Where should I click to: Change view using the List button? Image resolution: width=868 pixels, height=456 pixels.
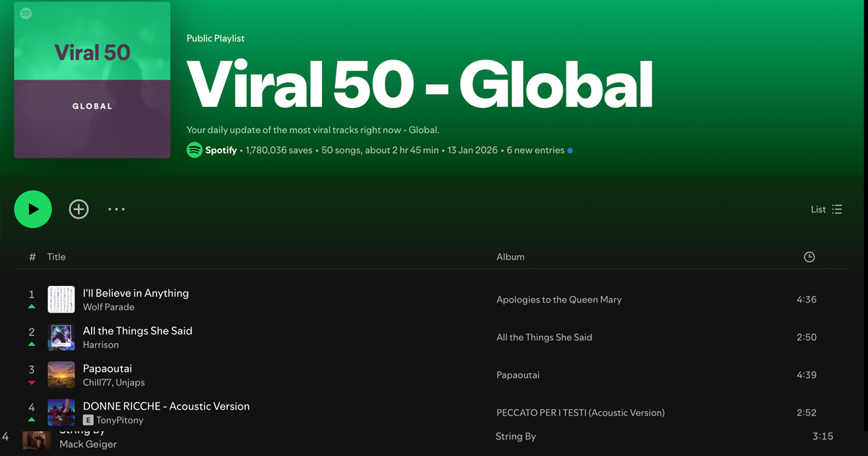click(x=827, y=209)
